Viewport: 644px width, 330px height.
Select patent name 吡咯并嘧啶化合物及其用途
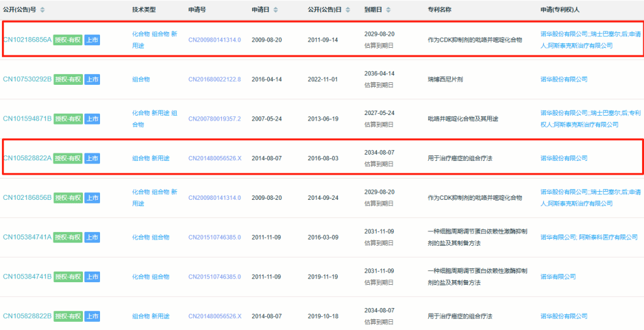(x=462, y=119)
